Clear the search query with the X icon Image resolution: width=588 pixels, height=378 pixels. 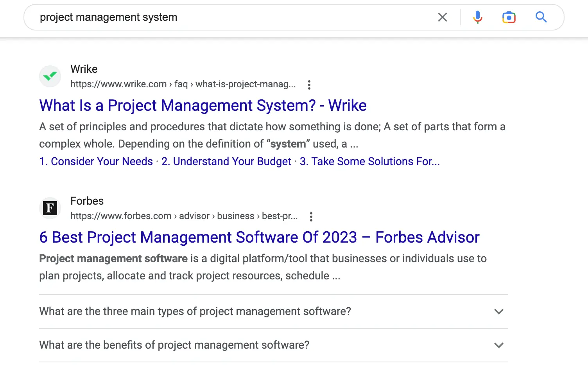(x=443, y=17)
